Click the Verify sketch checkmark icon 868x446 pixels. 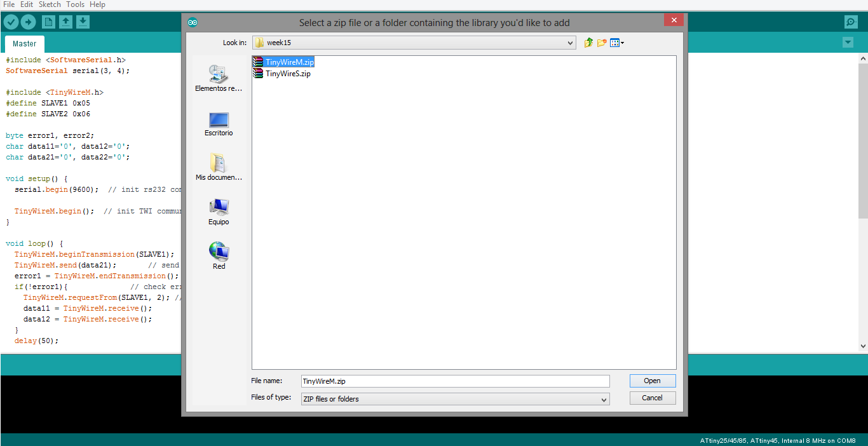(11, 22)
